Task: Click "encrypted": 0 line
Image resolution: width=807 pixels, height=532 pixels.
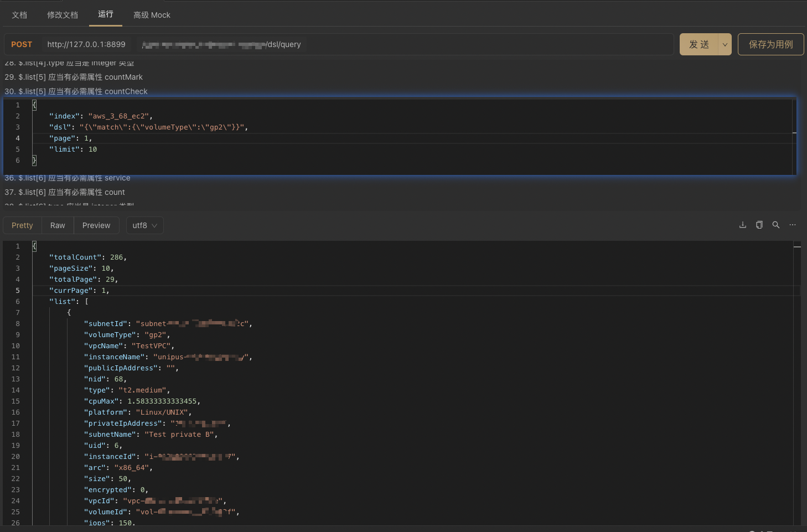Action: click(116, 490)
